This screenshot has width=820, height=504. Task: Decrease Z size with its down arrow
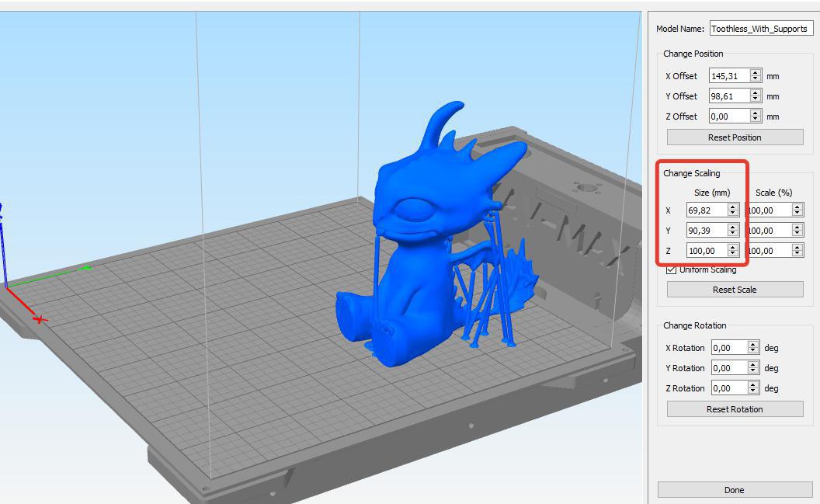tap(733, 254)
